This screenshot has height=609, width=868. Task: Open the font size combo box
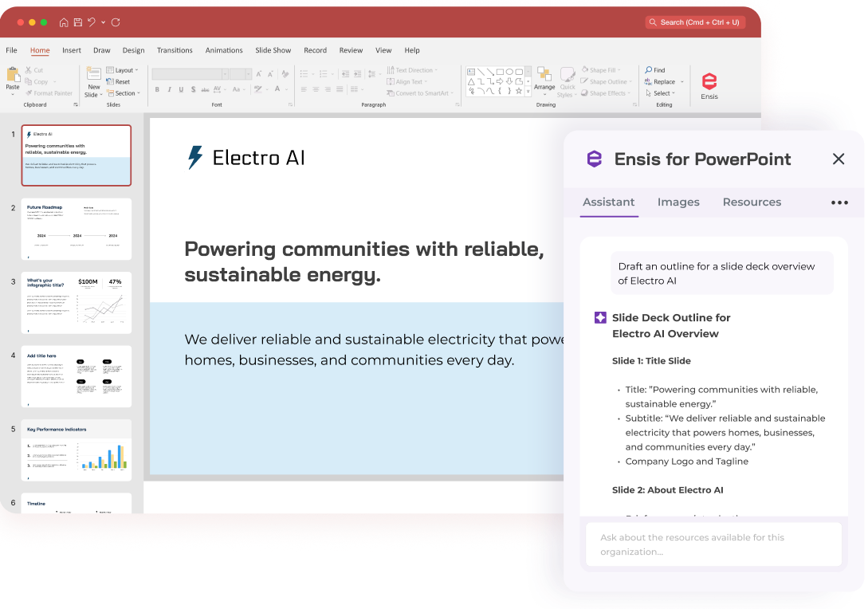(241, 74)
